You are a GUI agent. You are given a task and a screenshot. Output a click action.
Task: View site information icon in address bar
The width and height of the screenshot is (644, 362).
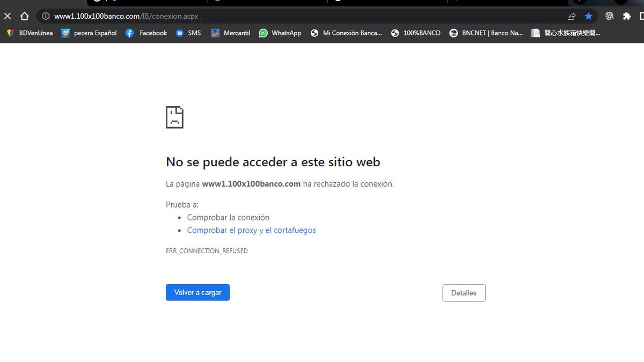tap(46, 16)
